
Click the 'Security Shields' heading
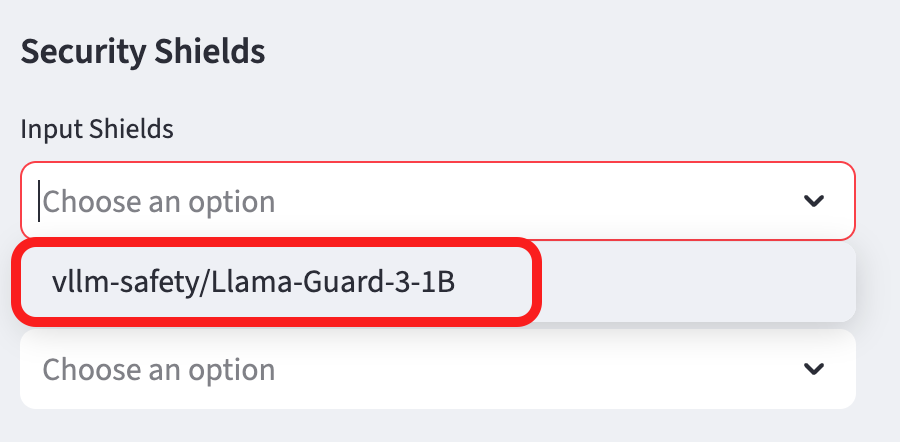pos(143,51)
